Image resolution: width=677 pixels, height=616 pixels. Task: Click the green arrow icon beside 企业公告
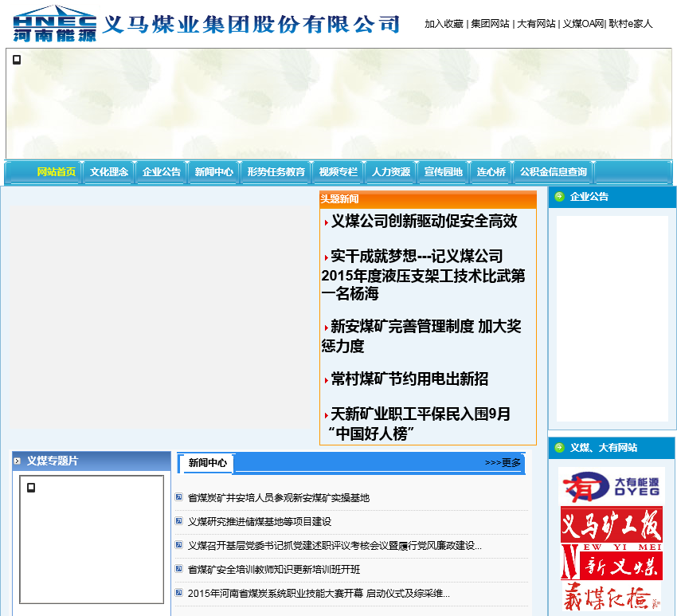pos(559,197)
